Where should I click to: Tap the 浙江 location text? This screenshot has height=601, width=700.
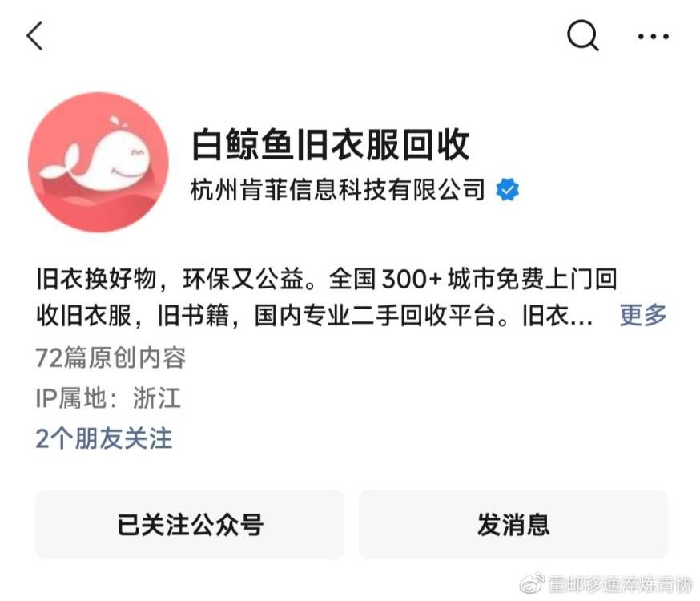157,397
